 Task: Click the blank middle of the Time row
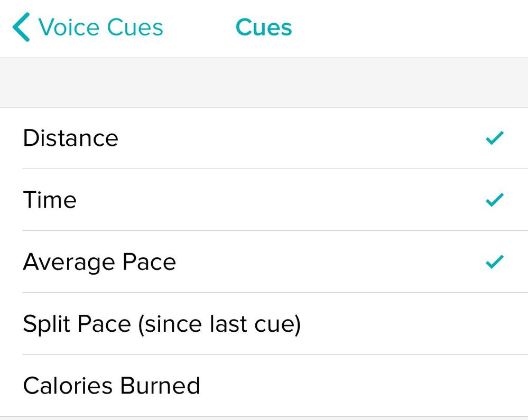tap(280, 200)
